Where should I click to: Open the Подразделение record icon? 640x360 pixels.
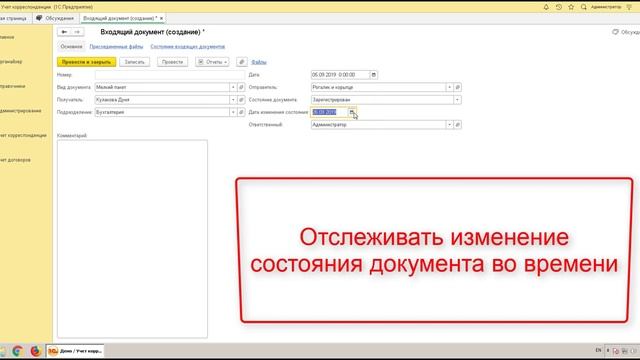tap(241, 112)
